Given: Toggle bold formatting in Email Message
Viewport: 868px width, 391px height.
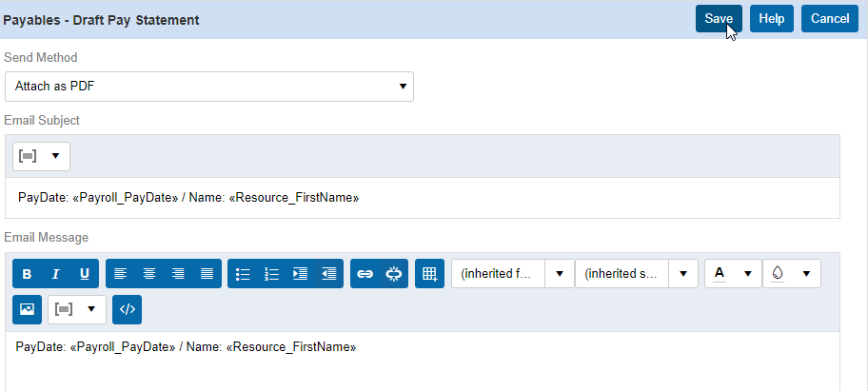Looking at the screenshot, I should point(27,274).
